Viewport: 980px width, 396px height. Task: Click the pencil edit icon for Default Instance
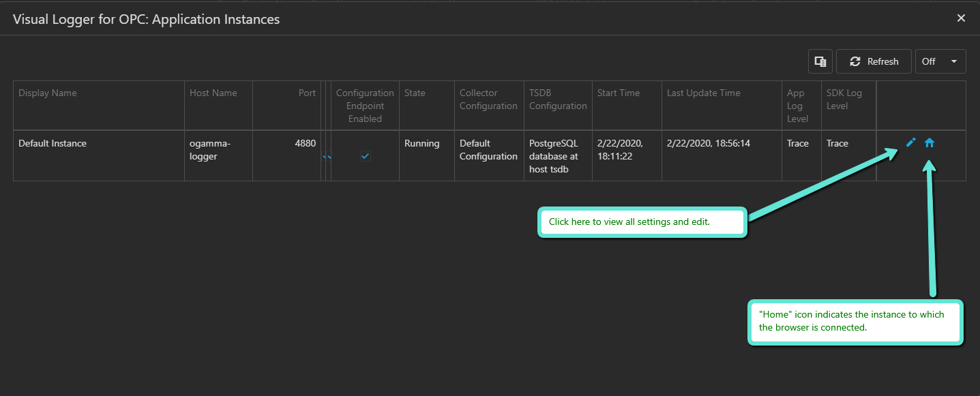[910, 142]
